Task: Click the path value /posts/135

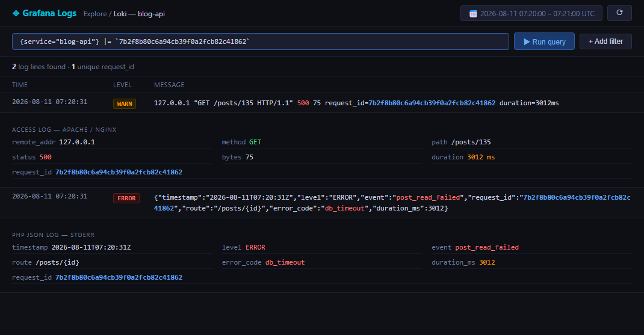Action: click(471, 142)
